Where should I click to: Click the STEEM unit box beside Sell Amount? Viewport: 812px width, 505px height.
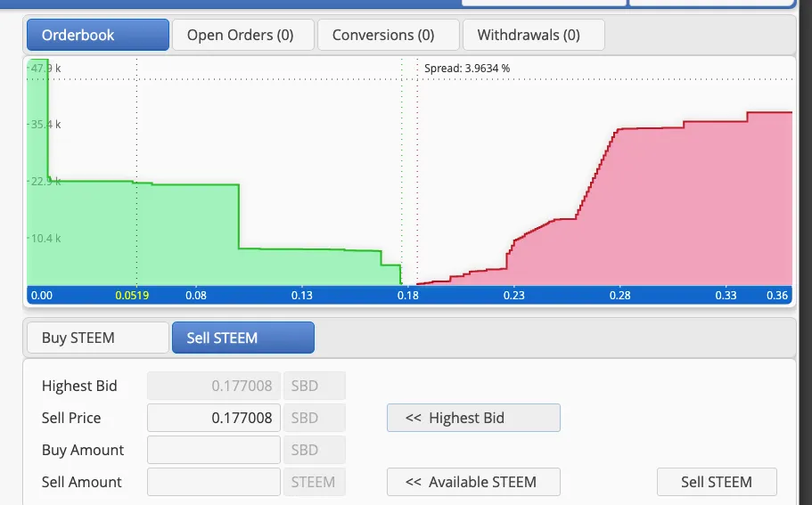(x=315, y=482)
